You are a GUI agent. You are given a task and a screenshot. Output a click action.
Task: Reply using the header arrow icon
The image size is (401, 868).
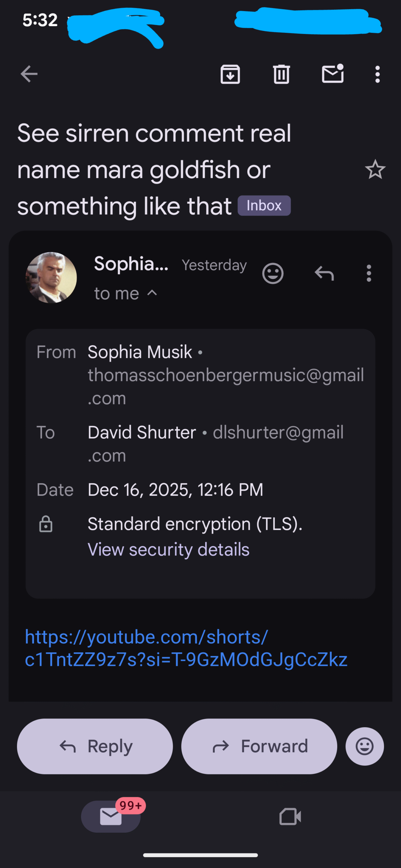click(x=324, y=273)
